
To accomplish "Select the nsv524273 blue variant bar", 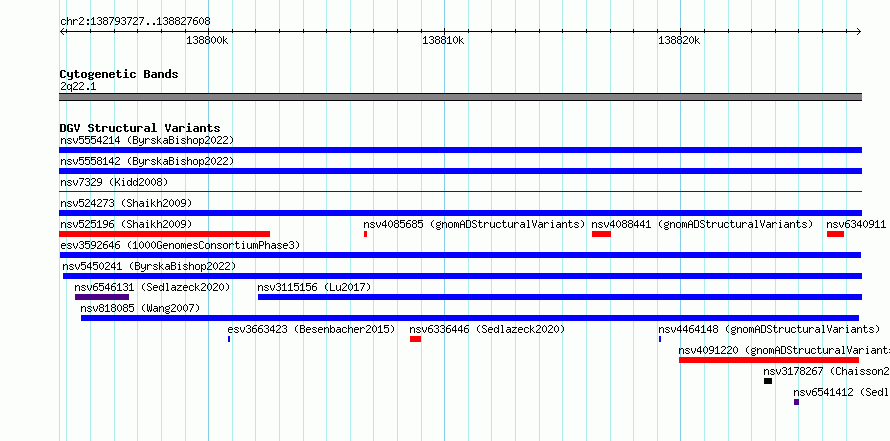I will (460, 213).
